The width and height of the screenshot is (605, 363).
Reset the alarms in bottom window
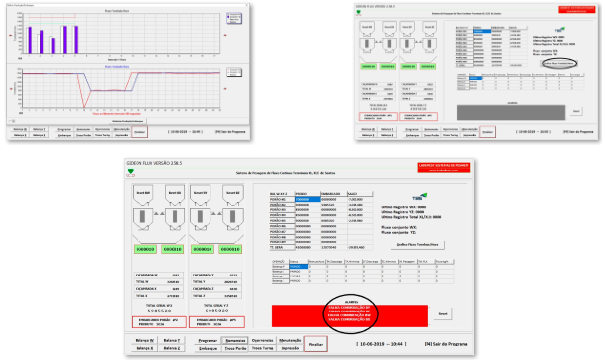pos(443,314)
